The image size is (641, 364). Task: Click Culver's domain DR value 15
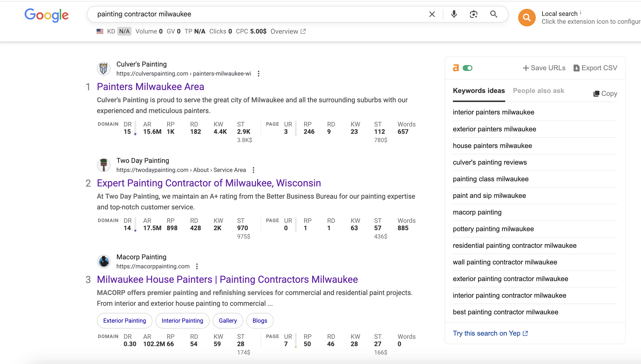coord(127,132)
